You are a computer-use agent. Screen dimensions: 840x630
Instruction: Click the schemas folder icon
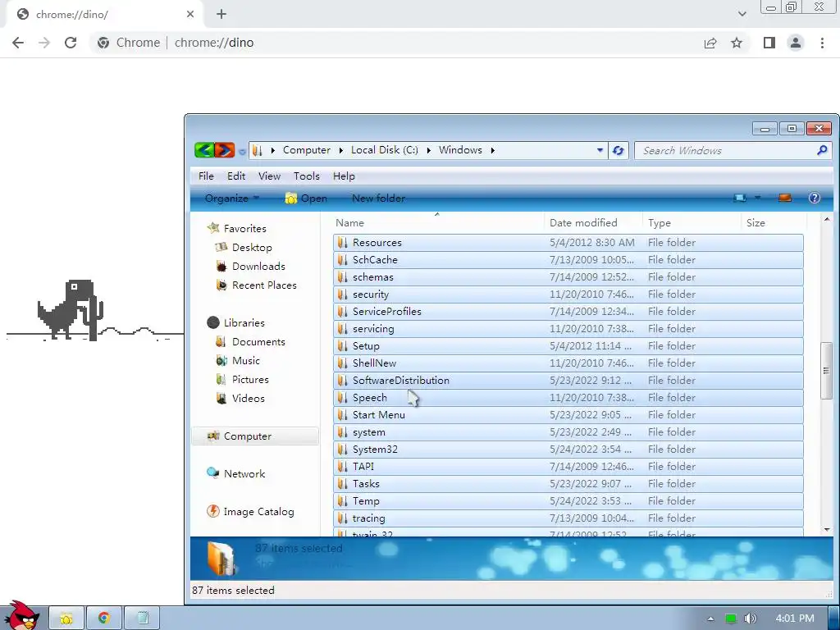342,277
